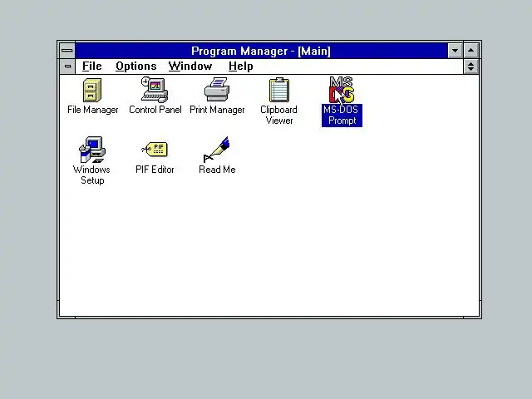Select the MS-DOS Prompt icon
This screenshot has width=532, height=399.
tap(342, 90)
